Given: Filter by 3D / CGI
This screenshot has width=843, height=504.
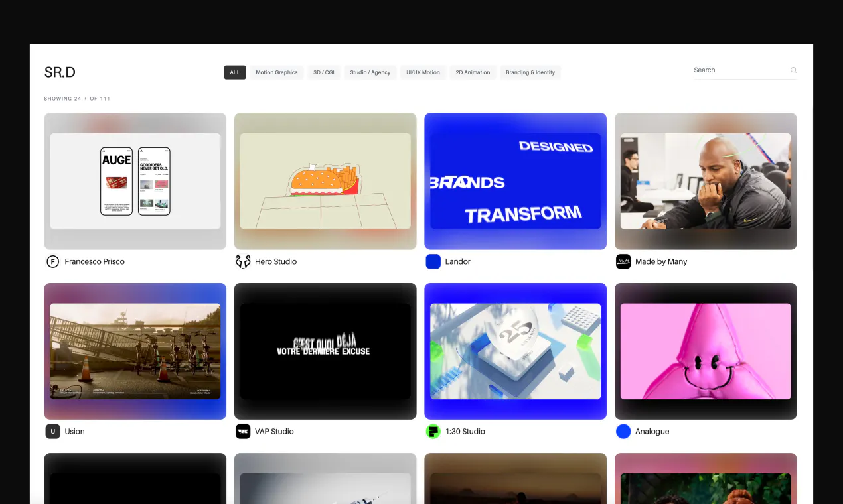Looking at the screenshot, I should (324, 72).
